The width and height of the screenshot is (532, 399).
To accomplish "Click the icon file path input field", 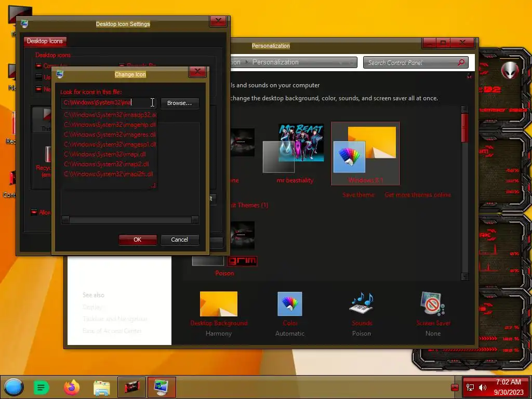I will click(x=109, y=102).
